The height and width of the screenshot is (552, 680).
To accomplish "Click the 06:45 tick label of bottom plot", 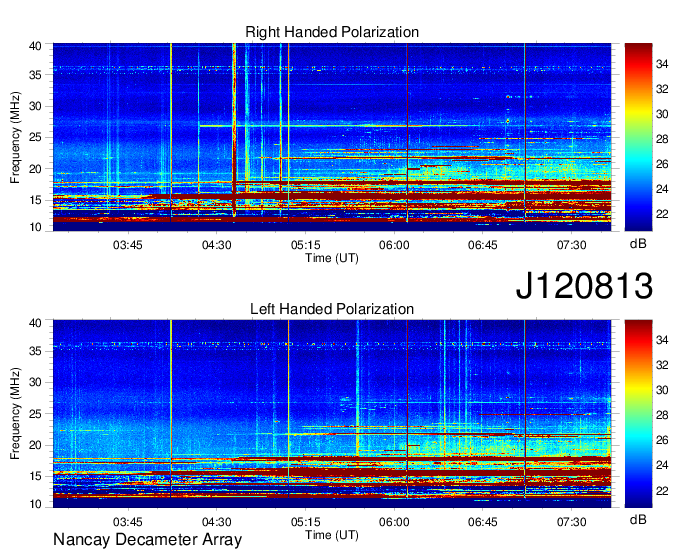I will tap(483, 522).
